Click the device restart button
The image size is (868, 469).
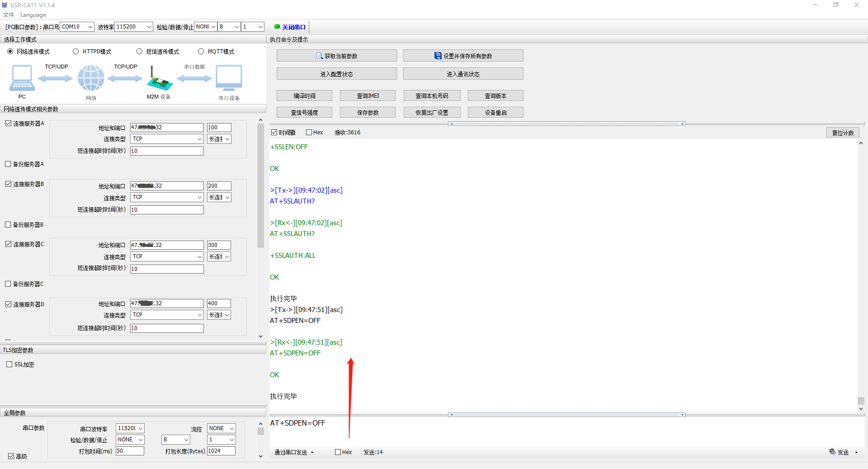coord(495,113)
